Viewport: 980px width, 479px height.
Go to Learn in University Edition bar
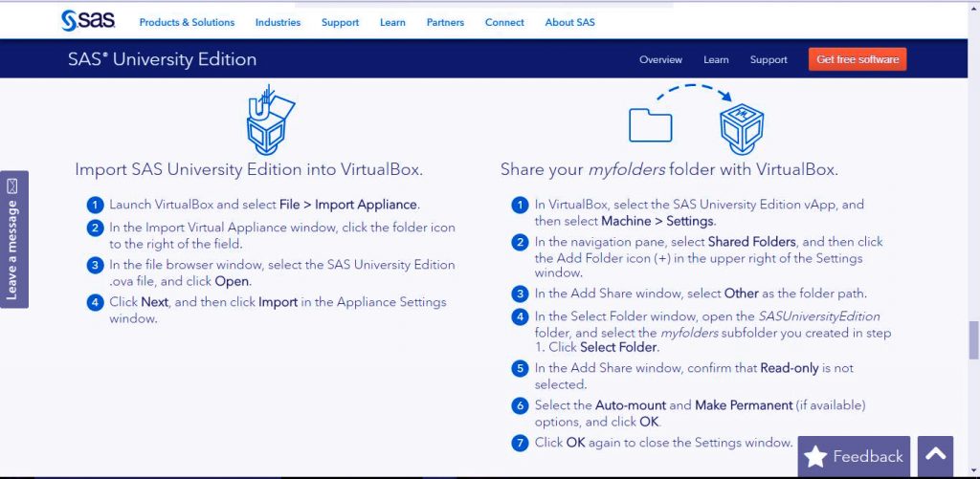point(716,60)
